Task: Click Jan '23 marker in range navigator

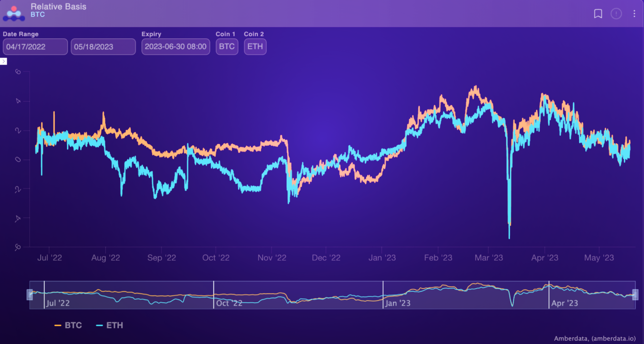Action: coord(398,303)
